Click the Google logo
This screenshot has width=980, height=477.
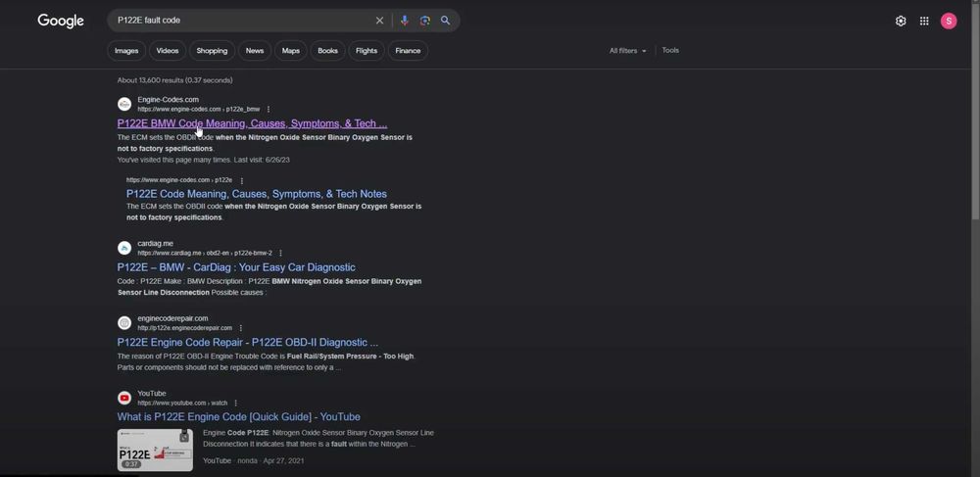61,21
